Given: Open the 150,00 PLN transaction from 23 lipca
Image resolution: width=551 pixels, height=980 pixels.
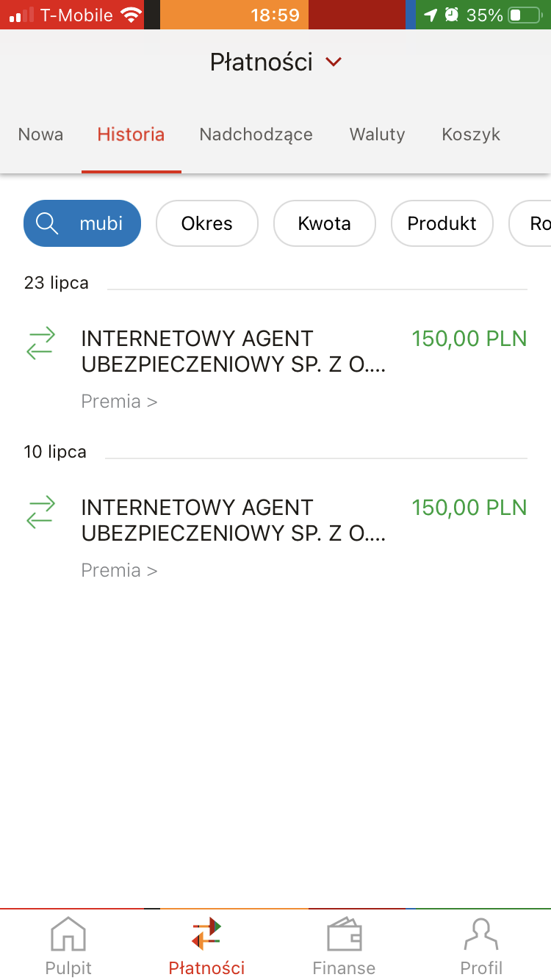Looking at the screenshot, I should tap(469, 339).
